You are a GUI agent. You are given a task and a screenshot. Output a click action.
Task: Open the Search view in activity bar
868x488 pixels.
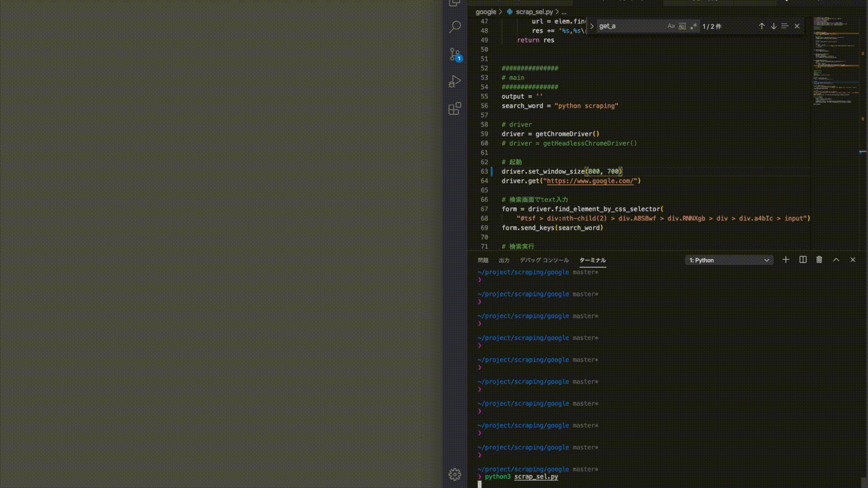coord(455,27)
